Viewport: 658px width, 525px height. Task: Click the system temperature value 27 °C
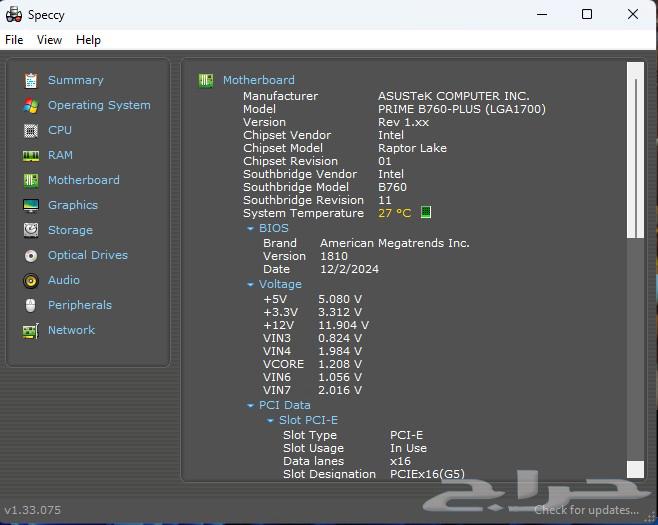pyautogui.click(x=394, y=213)
